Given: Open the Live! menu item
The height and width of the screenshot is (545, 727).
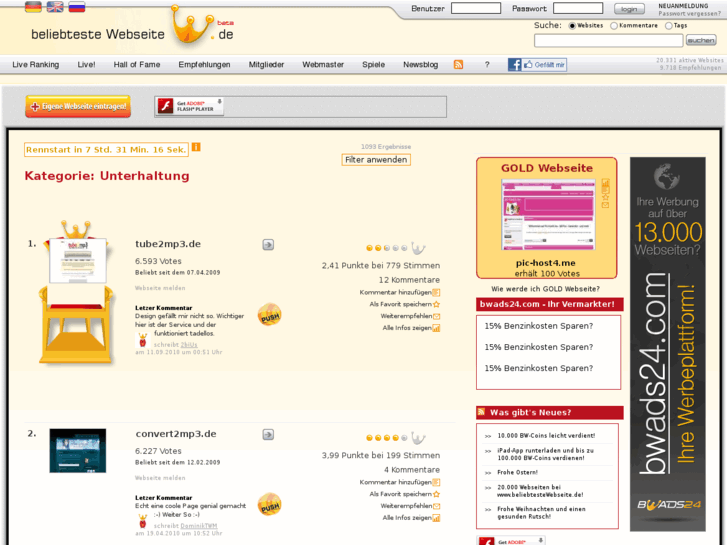Looking at the screenshot, I should [86, 64].
